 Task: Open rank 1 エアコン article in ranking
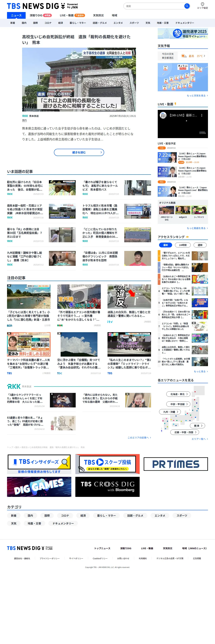coord(183,256)
